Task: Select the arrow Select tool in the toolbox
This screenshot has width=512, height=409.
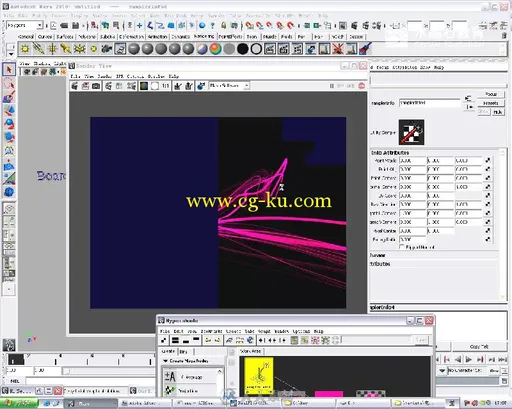Action: point(9,70)
